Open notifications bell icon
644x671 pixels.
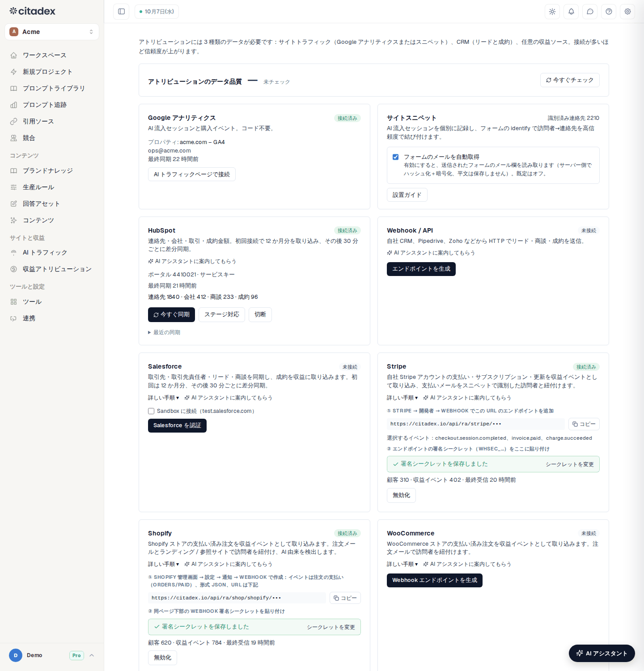coord(571,12)
